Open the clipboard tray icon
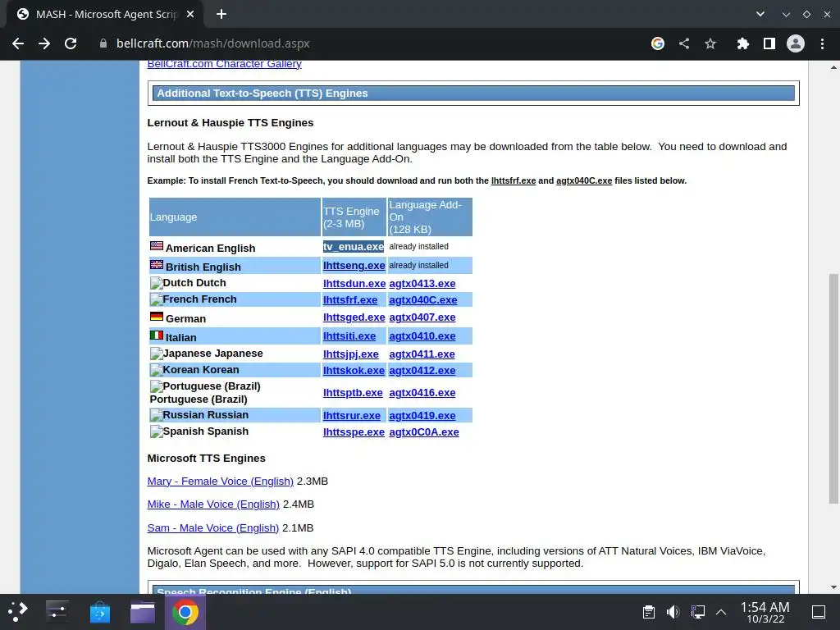Screen dimensions: 840x630 (648, 612)
